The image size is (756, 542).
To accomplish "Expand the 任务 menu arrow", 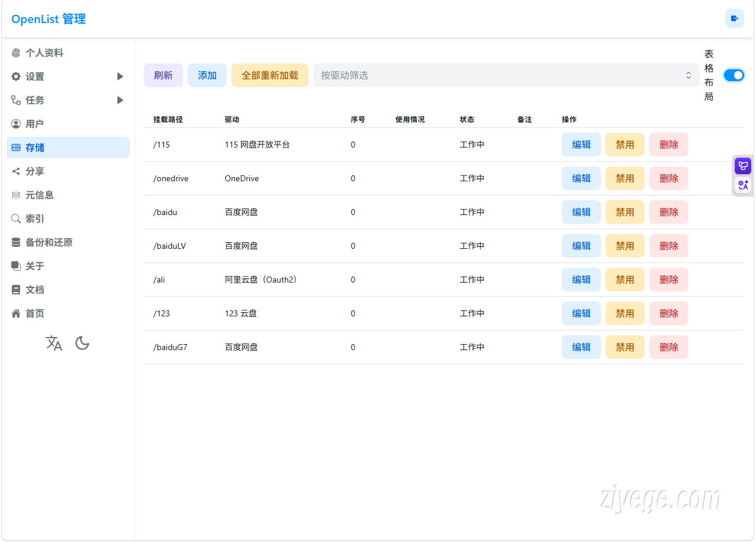I will tap(120, 100).
